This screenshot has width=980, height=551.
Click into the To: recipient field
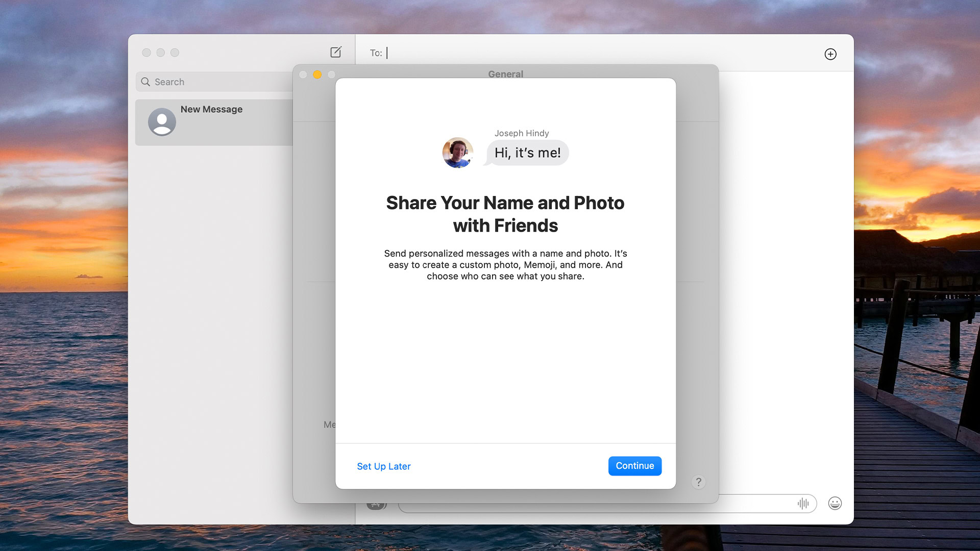(x=561, y=53)
